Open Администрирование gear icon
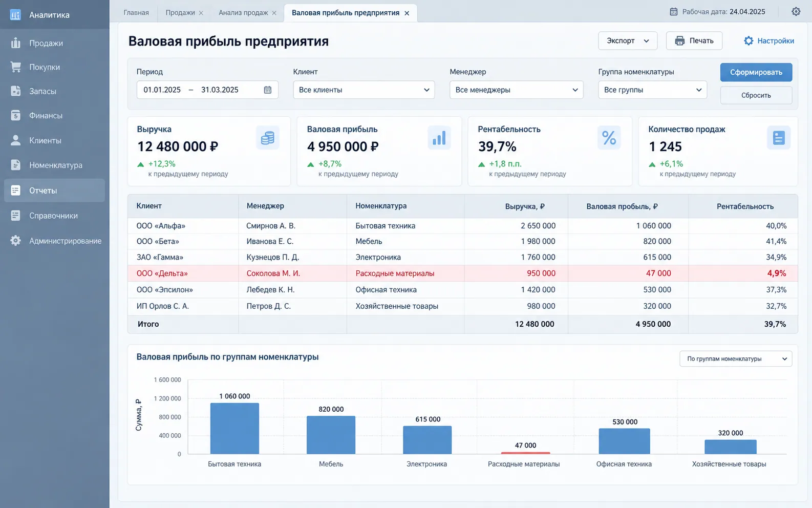The image size is (812, 508). [x=16, y=241]
